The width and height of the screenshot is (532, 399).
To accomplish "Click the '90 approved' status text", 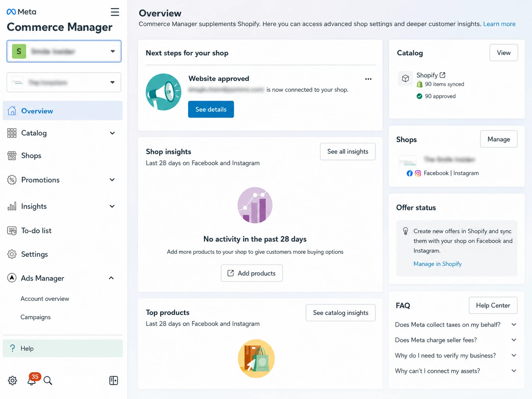I will point(440,96).
